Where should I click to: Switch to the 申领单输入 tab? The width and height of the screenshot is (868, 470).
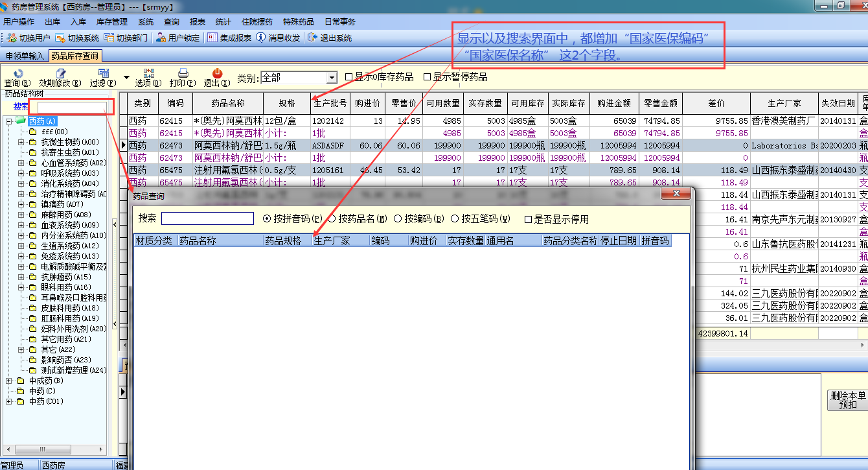(25, 56)
